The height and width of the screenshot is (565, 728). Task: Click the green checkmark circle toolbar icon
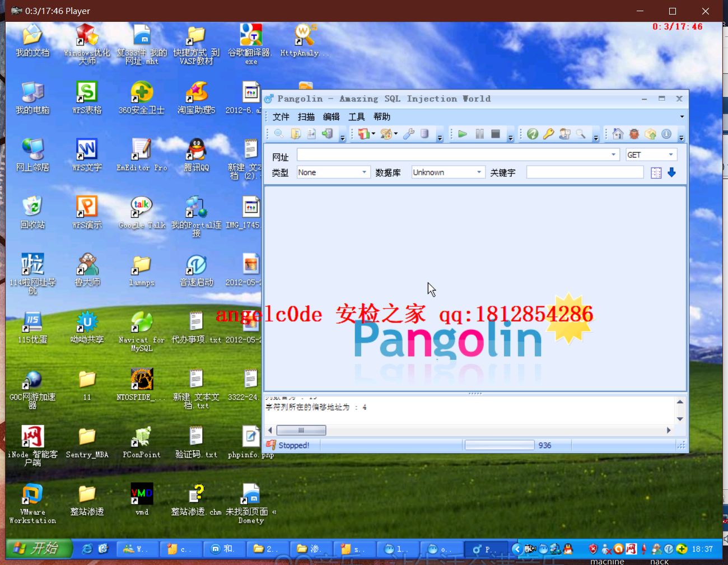(x=533, y=134)
